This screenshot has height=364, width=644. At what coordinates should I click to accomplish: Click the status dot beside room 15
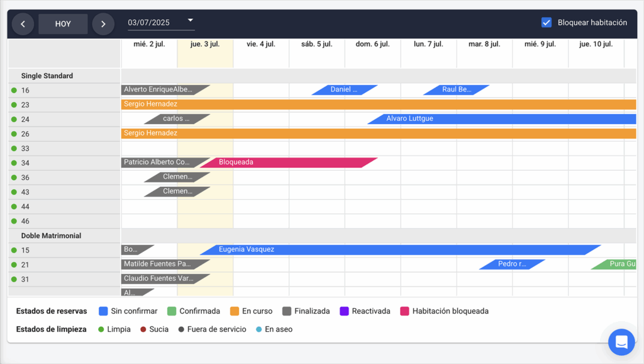point(14,251)
